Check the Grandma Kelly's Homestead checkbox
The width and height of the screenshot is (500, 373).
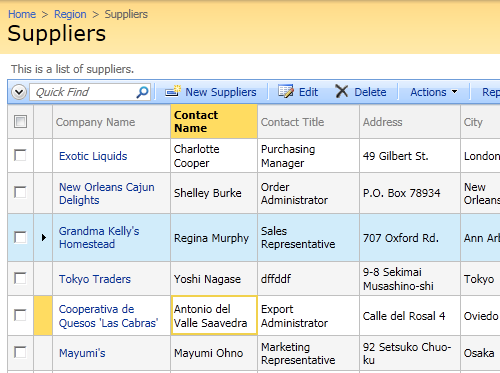tap(20, 237)
